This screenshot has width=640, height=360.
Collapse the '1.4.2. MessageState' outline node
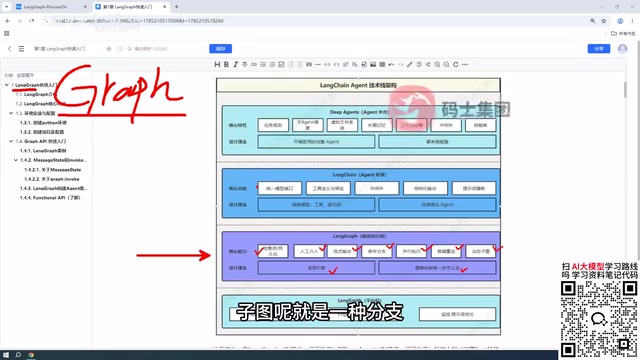click(16, 160)
